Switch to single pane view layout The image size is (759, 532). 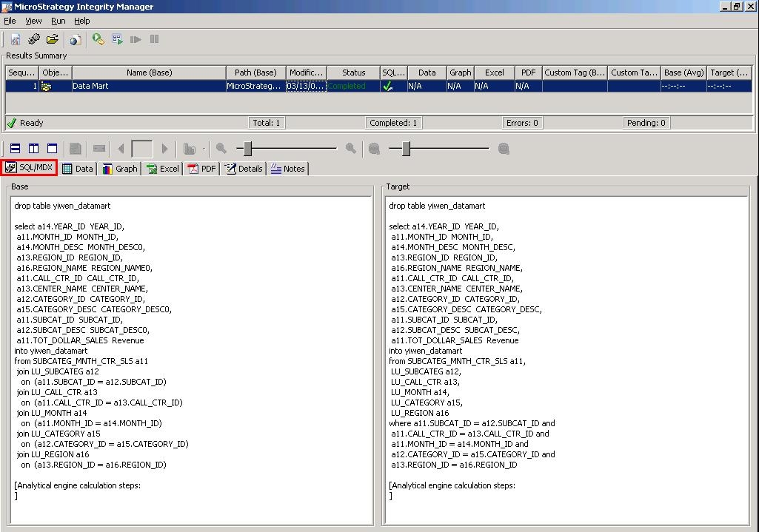(x=52, y=149)
